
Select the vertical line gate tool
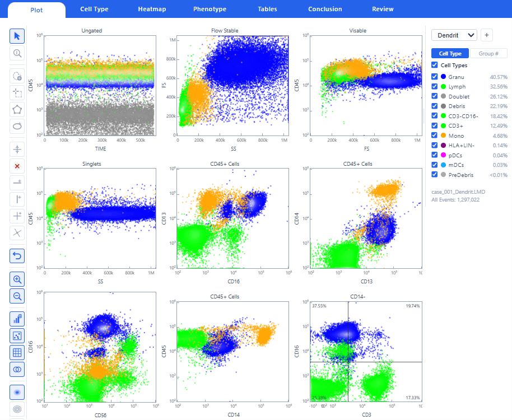coord(17,199)
